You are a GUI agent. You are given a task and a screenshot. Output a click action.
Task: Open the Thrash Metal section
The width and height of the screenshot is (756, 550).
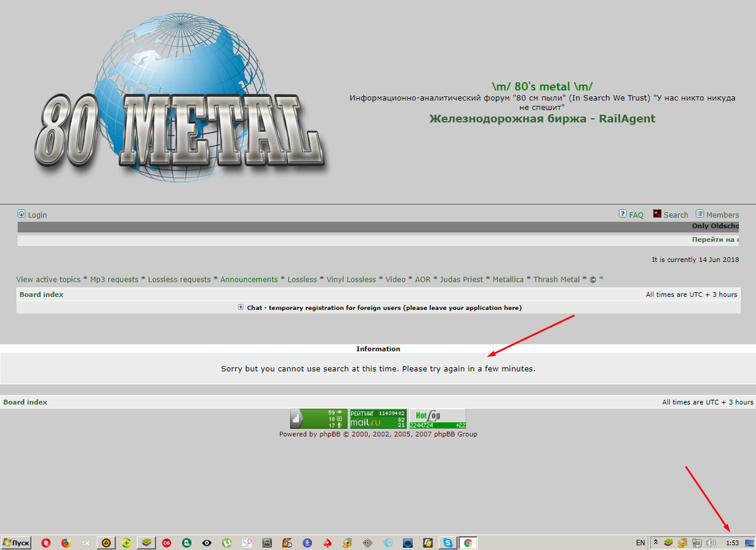coord(557,279)
